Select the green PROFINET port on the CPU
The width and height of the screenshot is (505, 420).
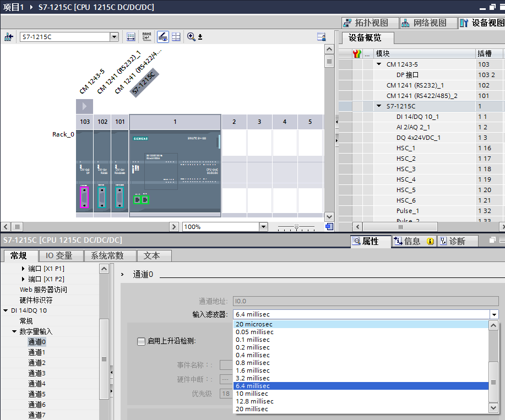pos(141,200)
